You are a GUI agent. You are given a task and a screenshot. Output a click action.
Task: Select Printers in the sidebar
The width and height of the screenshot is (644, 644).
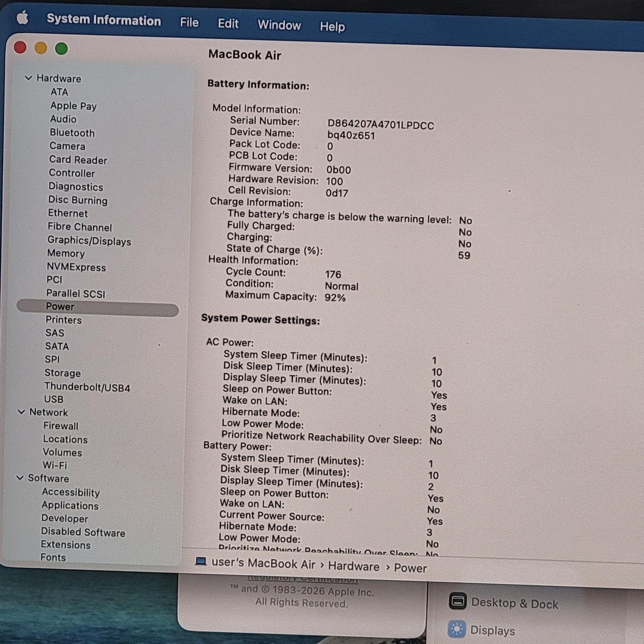(x=64, y=320)
